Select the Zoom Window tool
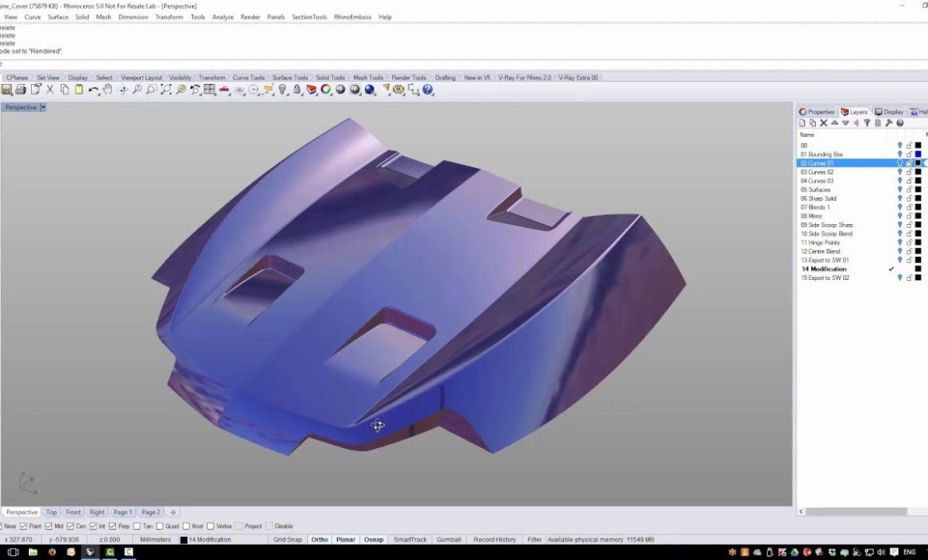Image resolution: width=928 pixels, height=560 pixels. [x=151, y=90]
